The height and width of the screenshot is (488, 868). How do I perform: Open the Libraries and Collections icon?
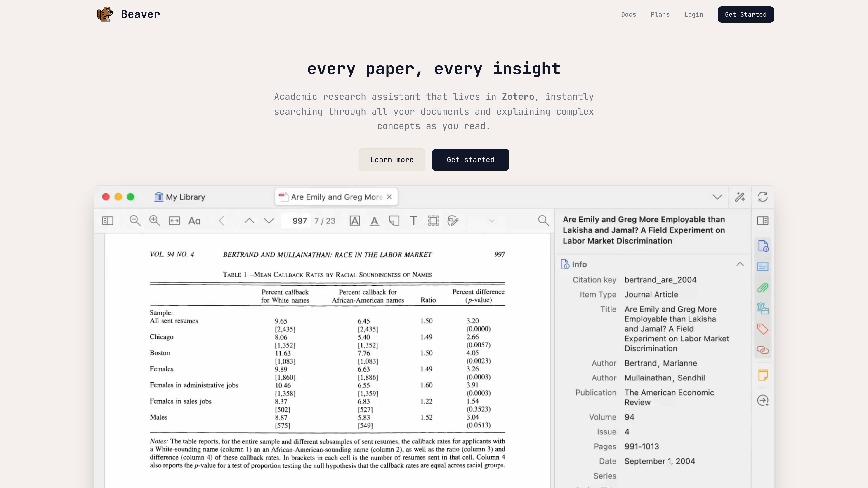[763, 308]
